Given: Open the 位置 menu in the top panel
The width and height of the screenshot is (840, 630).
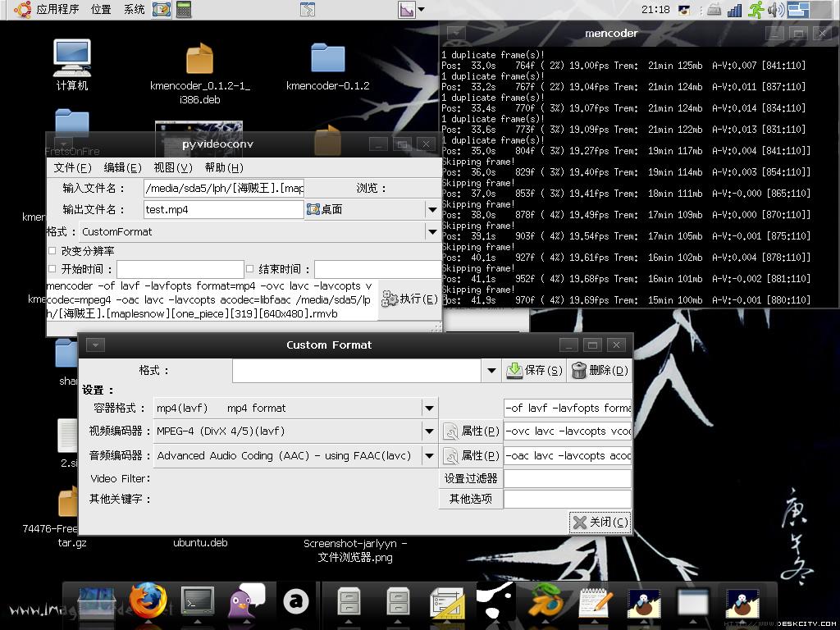Looking at the screenshot, I should point(101,9).
